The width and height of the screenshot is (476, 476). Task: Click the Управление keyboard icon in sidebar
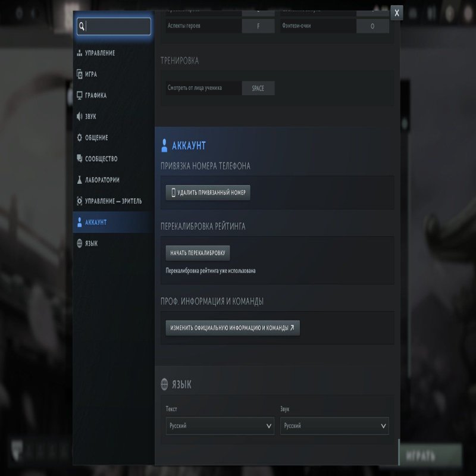point(79,54)
